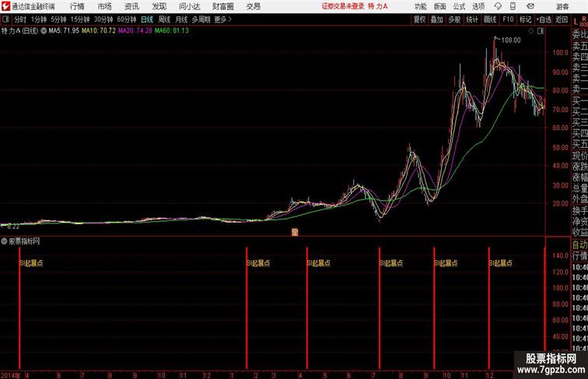Open the indicator settings circle next to 特力A
The image size is (588, 379).
click(44, 31)
